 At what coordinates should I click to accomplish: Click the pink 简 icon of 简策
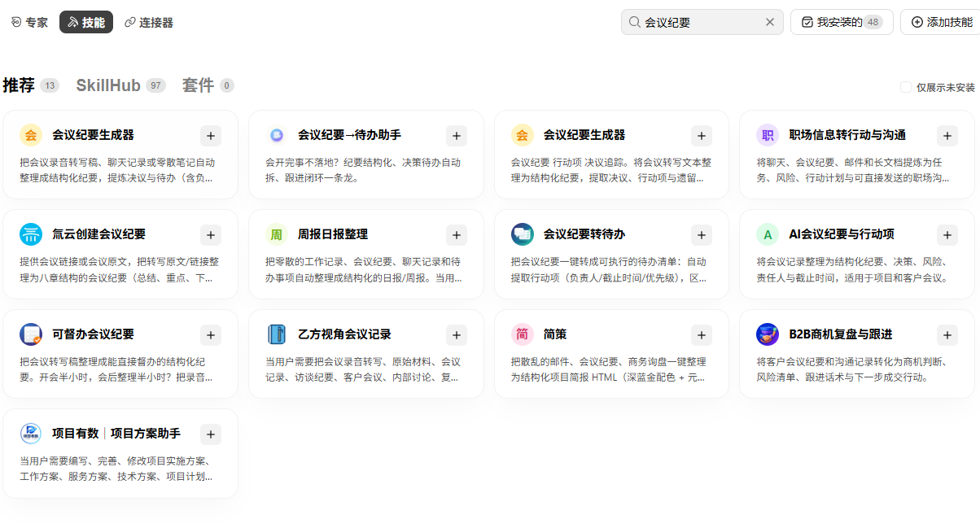[x=523, y=334]
